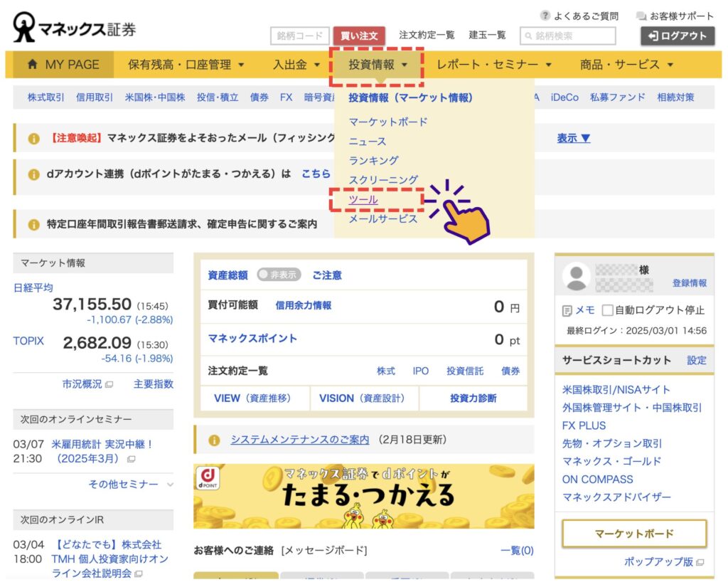Viewport: 728px width, 587px height.
Task: Collapse the 投資情報 dropdown menu
Action: pyautogui.click(x=377, y=65)
